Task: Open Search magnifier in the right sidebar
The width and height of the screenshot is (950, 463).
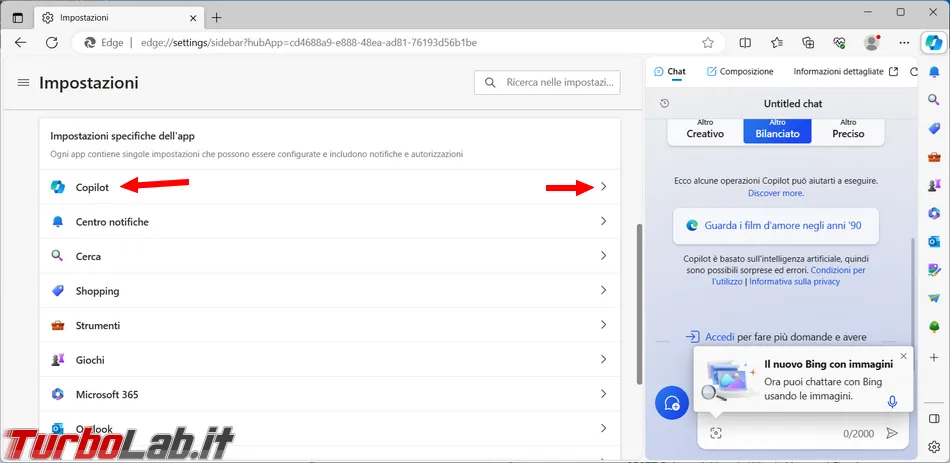Action: click(x=934, y=99)
